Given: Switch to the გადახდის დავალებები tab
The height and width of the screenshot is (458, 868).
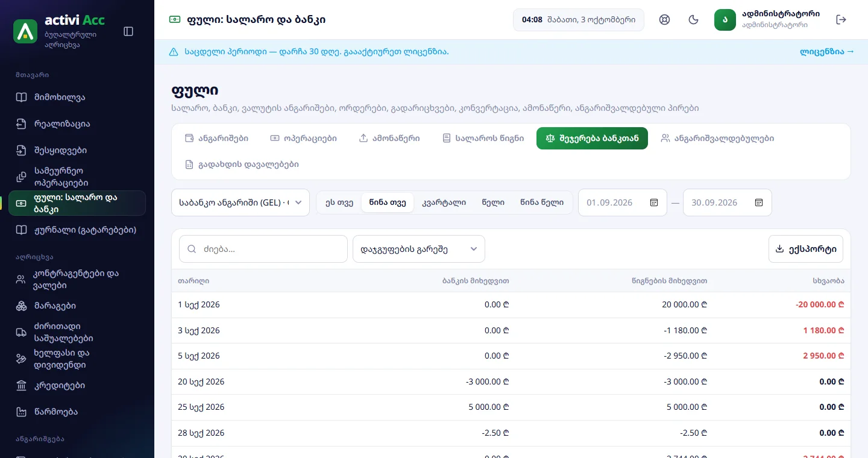Looking at the screenshot, I should point(242,164).
